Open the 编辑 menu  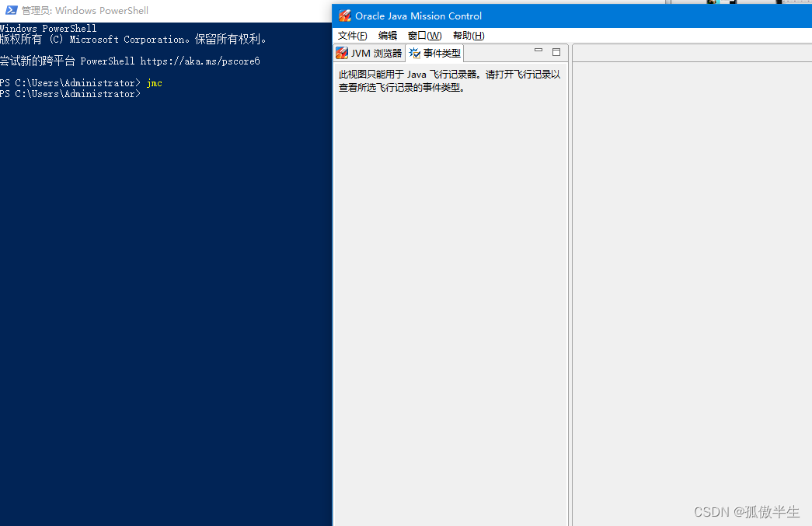(x=388, y=36)
